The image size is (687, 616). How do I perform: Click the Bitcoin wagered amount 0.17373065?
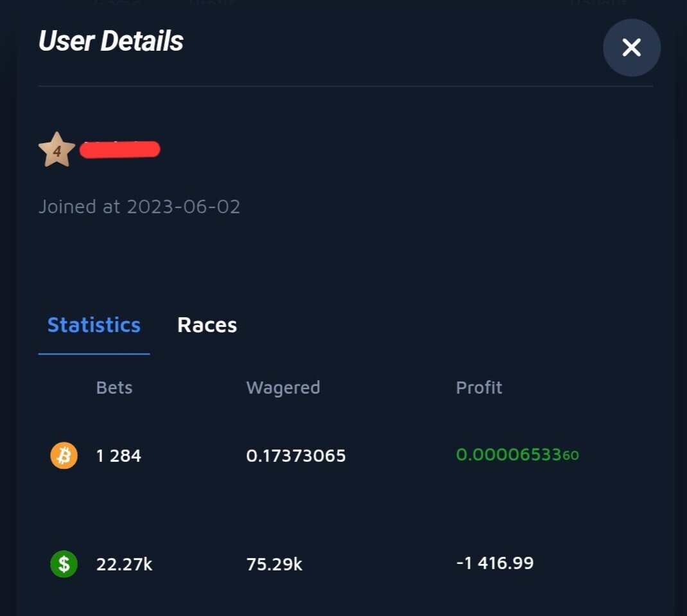[296, 455]
